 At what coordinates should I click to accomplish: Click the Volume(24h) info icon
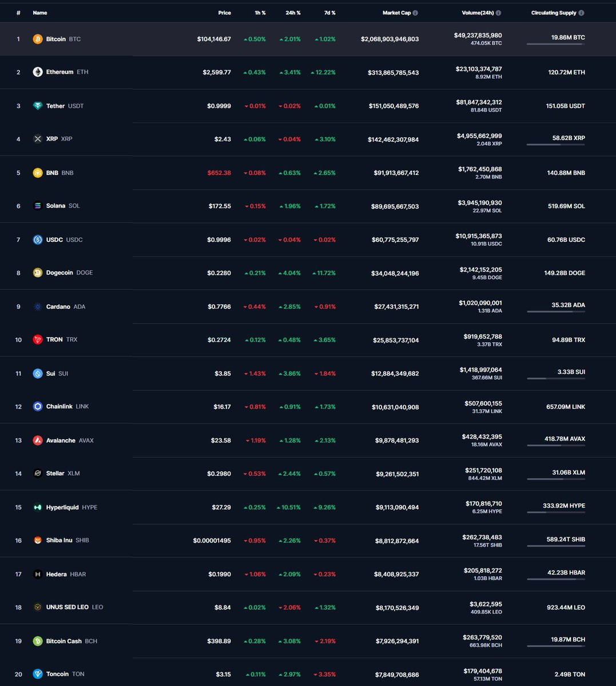[498, 13]
